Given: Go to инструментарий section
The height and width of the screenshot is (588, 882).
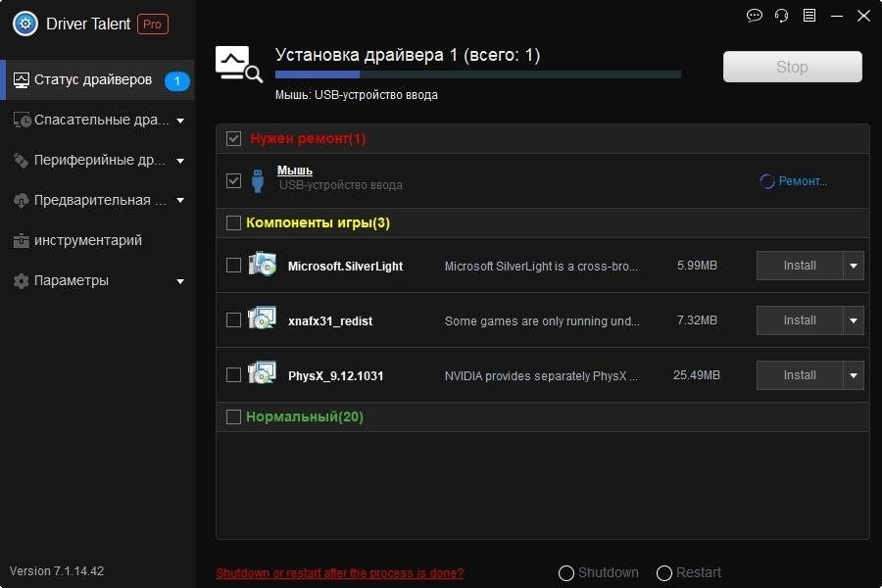Looking at the screenshot, I should click(x=97, y=241).
